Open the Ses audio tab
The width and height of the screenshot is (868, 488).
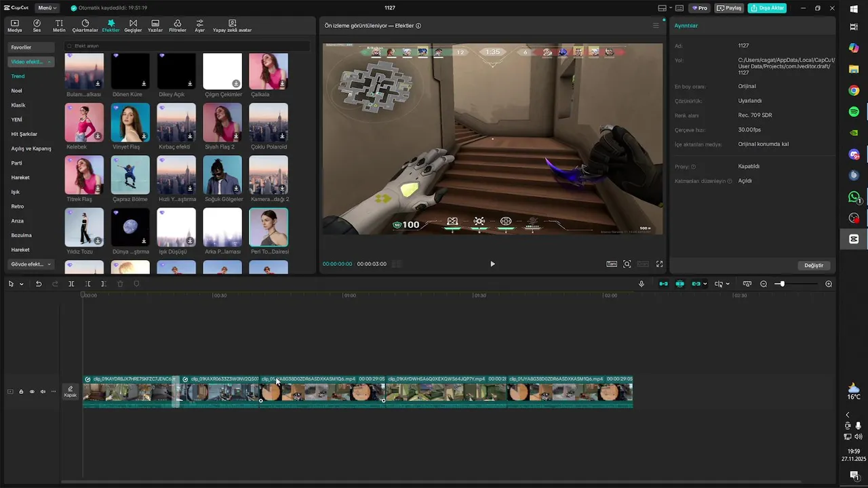(x=37, y=26)
